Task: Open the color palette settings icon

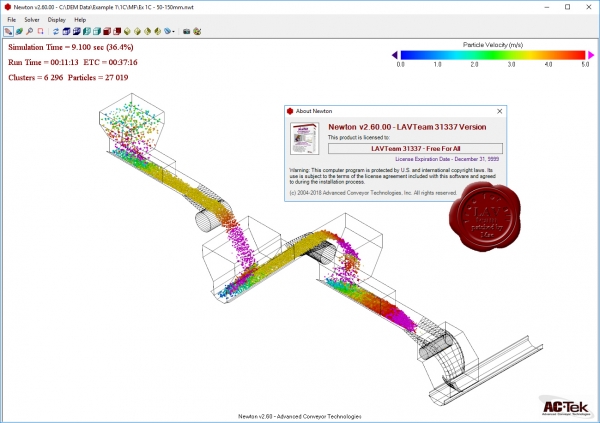Action: pyautogui.click(x=197, y=31)
